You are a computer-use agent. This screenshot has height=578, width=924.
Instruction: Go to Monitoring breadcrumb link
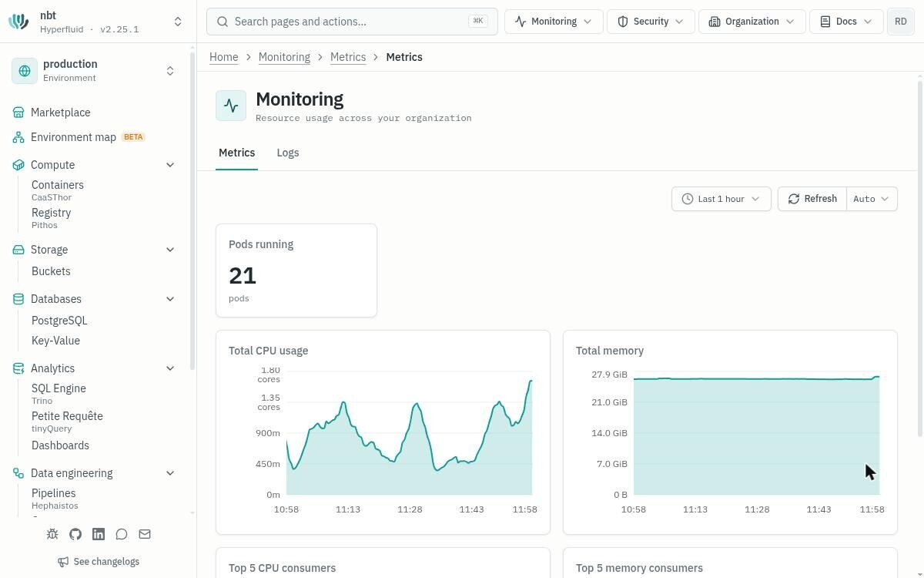tap(284, 57)
